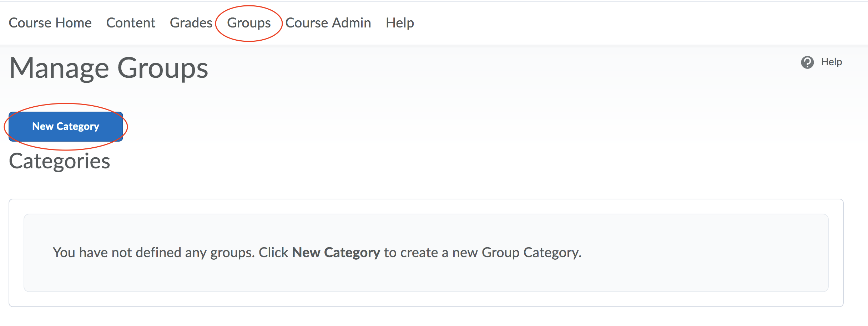Click the word 'Click' in the empty message

pyautogui.click(x=273, y=253)
